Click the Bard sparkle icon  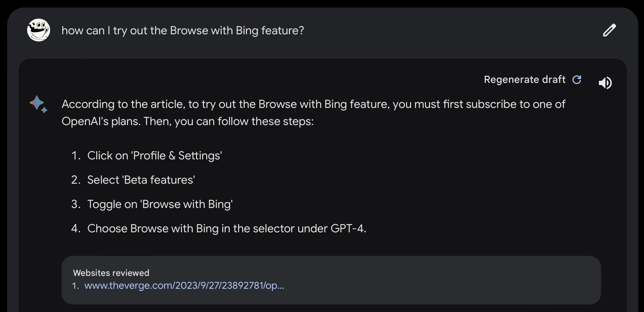point(38,104)
